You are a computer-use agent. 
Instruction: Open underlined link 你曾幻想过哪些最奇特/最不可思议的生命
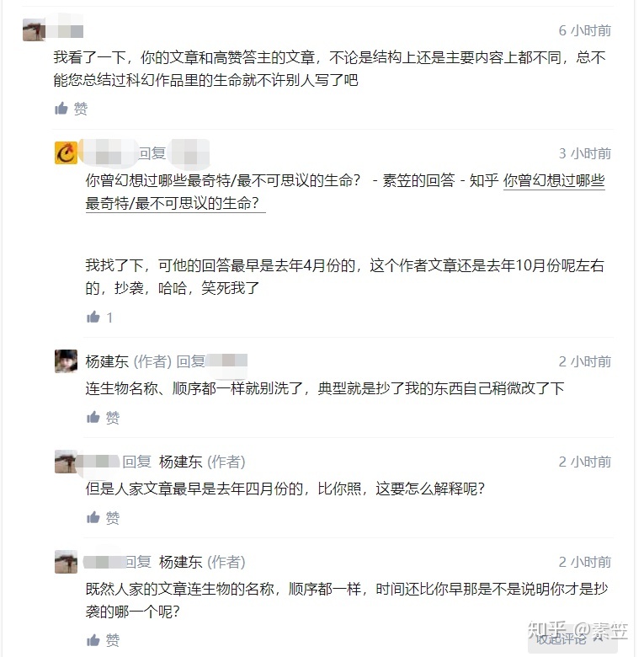pyautogui.click(x=554, y=181)
